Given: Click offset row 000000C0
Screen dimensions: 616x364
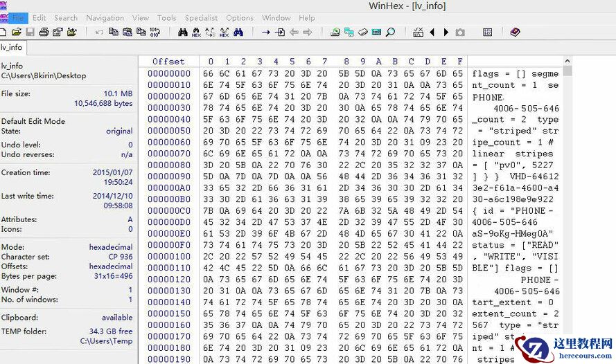Looking at the screenshot, I should click(169, 210).
